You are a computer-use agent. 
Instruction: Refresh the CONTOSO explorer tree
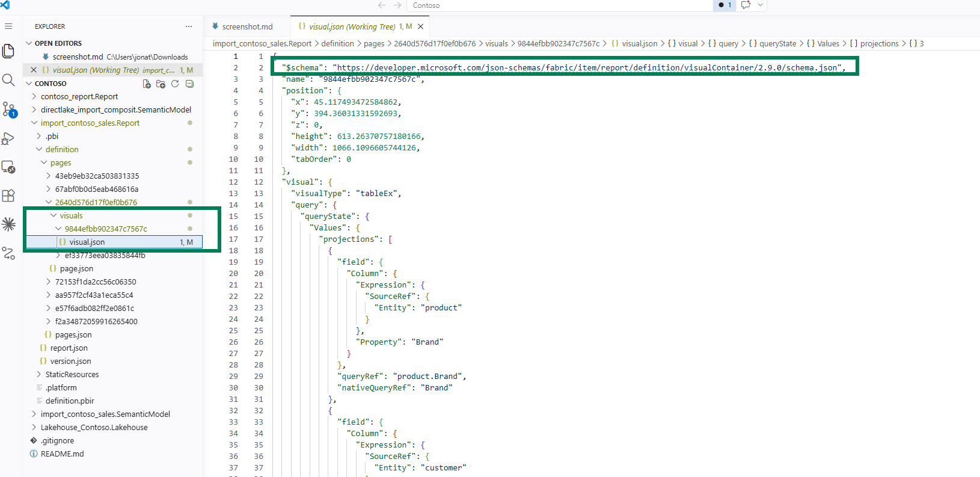[x=175, y=84]
